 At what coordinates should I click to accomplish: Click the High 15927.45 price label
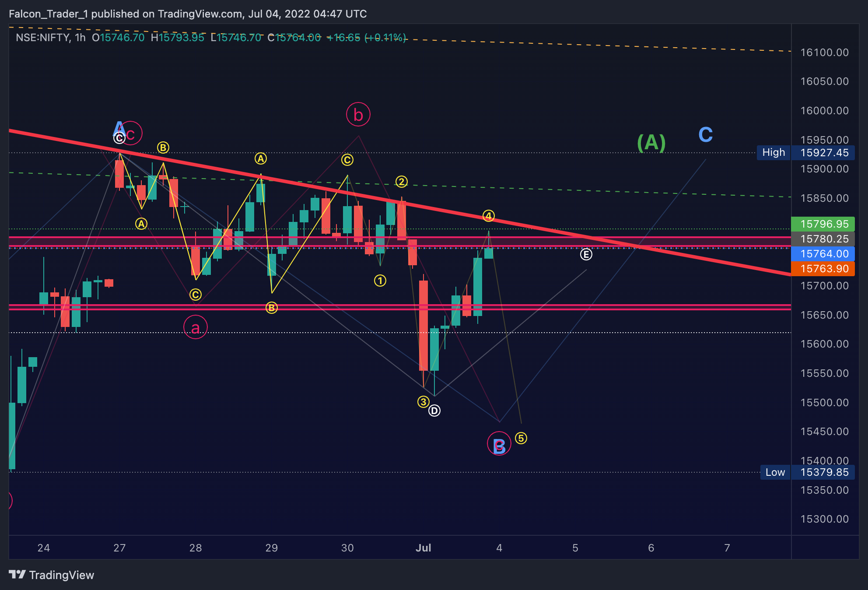(806, 153)
